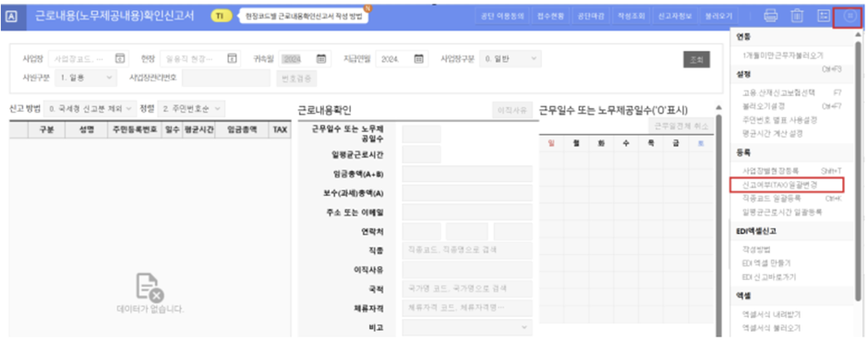Select menu item 불러오기설정
The width and height of the screenshot is (868, 341).
764,105
